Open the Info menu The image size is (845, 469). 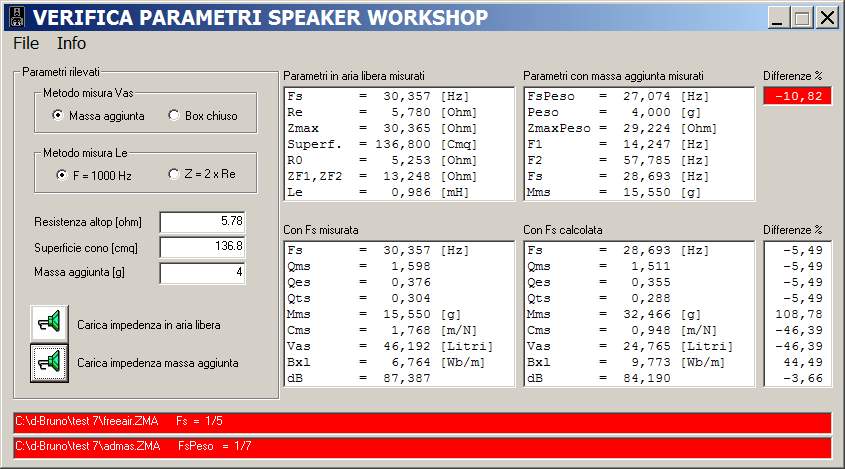(71, 43)
